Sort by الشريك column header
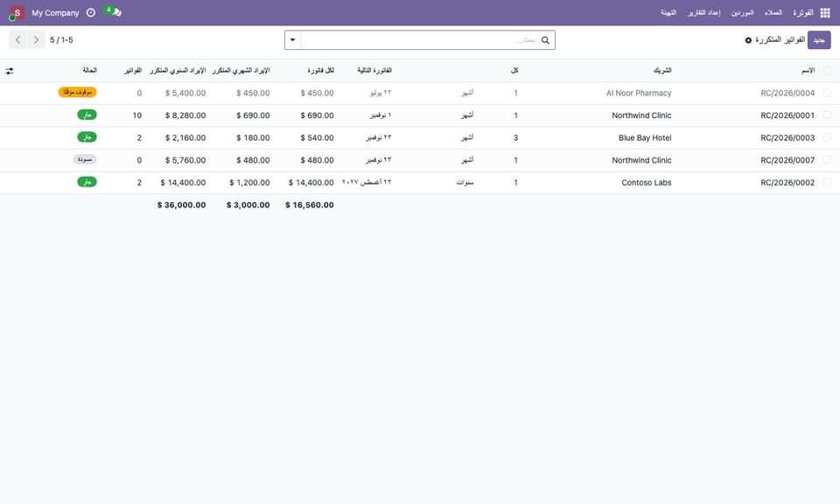 click(662, 71)
